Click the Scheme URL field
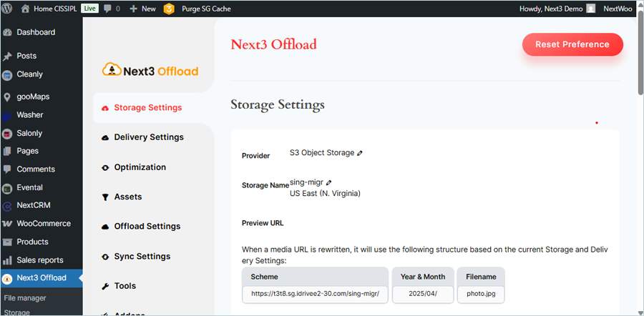The image size is (644, 316). coord(318,295)
